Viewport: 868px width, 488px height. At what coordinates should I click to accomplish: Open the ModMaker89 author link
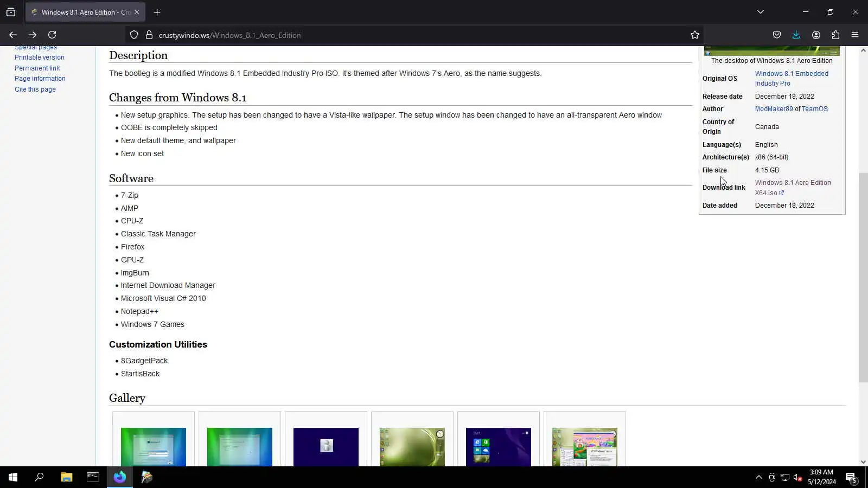tap(774, 109)
